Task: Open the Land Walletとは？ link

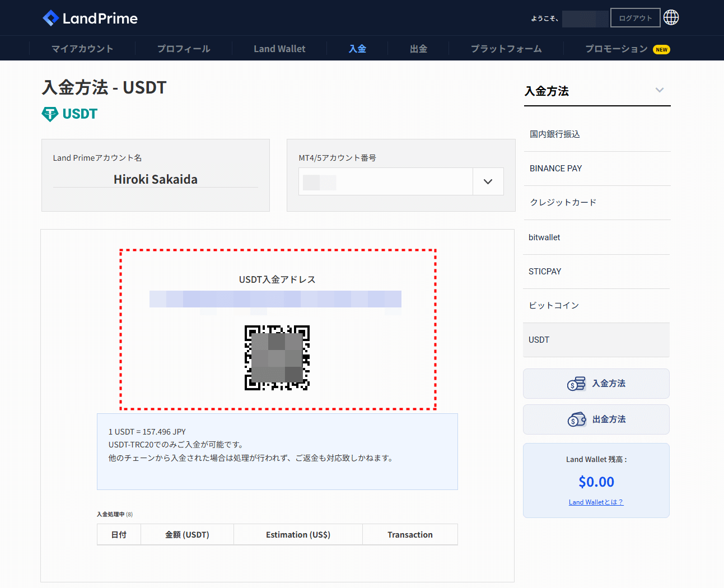Action: tap(596, 502)
